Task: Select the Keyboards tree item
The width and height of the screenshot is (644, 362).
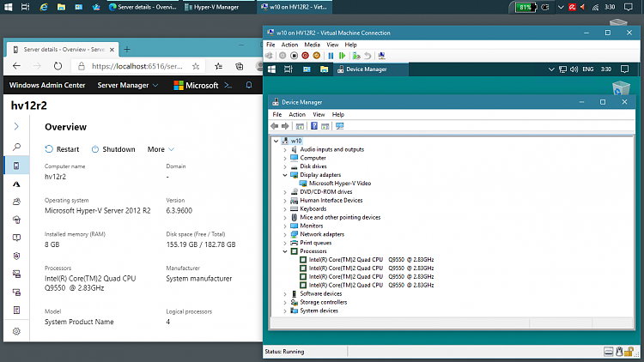Action: (x=313, y=209)
